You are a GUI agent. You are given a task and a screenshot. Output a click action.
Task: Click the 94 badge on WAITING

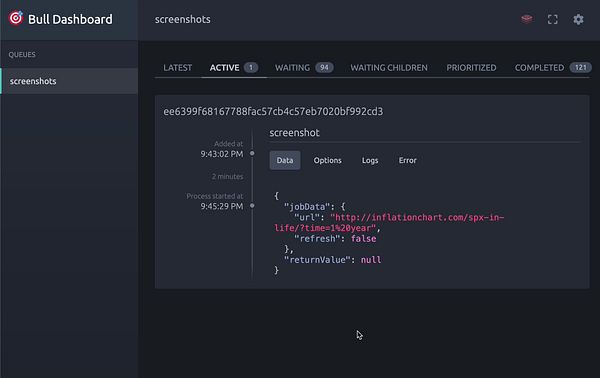click(324, 68)
